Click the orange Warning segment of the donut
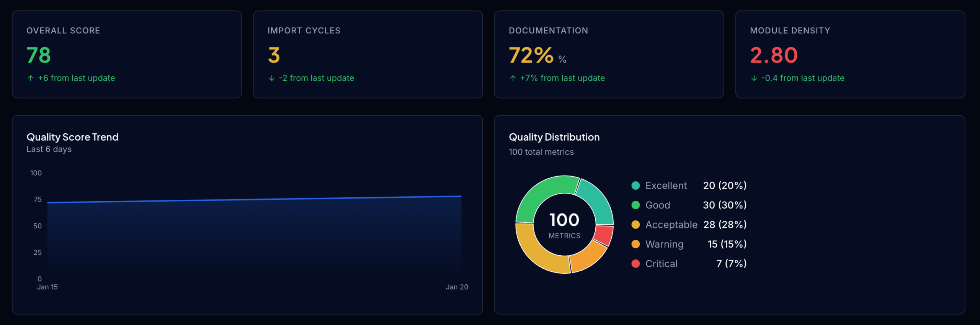This screenshot has width=980, height=325. click(587, 257)
